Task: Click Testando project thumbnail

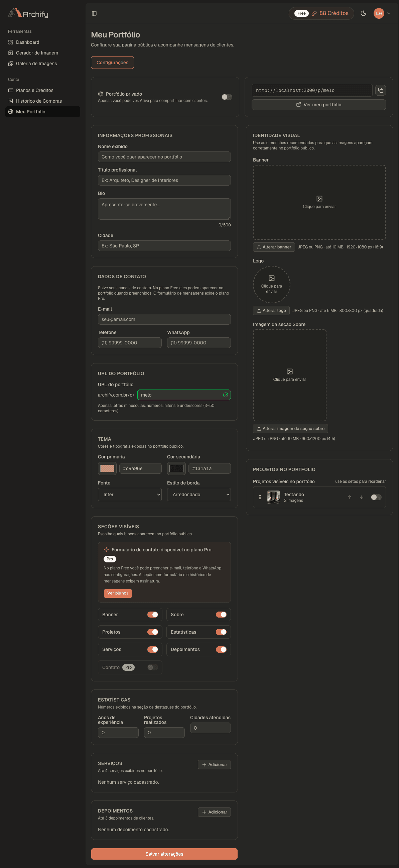Action: tap(273, 497)
